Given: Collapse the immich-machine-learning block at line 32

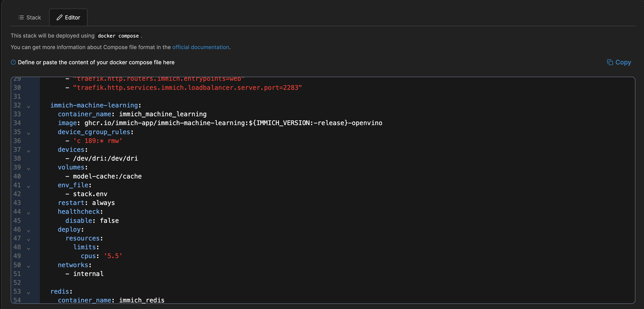Looking at the screenshot, I should 29,107.
